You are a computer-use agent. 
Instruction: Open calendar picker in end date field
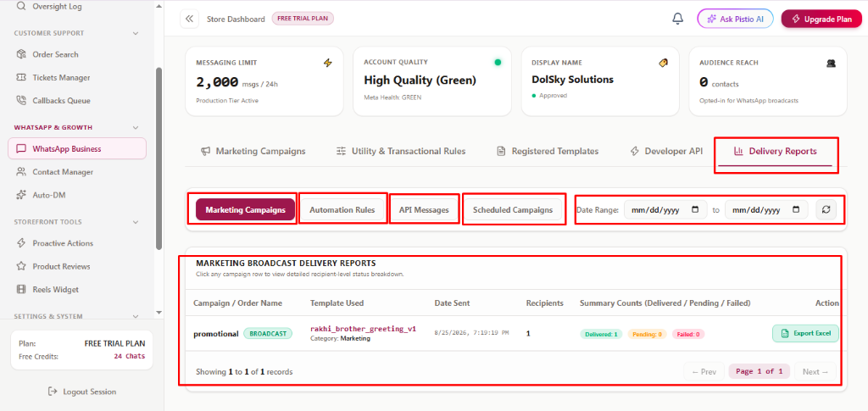pyautogui.click(x=796, y=210)
